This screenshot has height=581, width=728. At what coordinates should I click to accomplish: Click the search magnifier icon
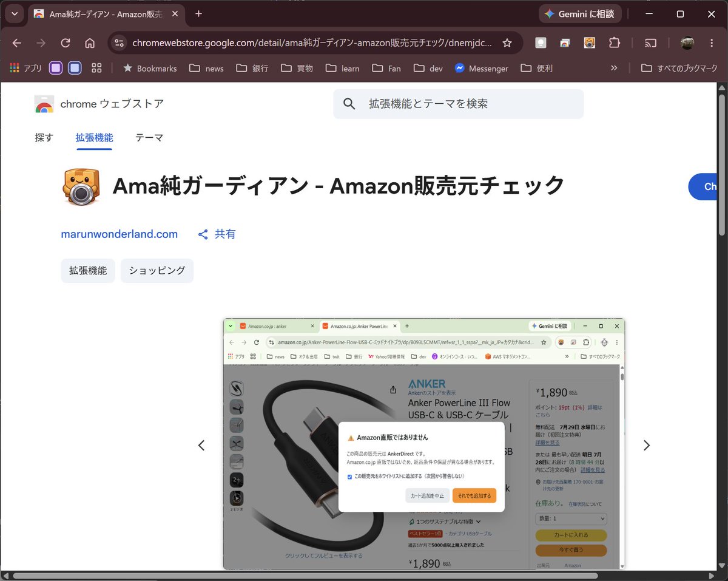coord(349,104)
